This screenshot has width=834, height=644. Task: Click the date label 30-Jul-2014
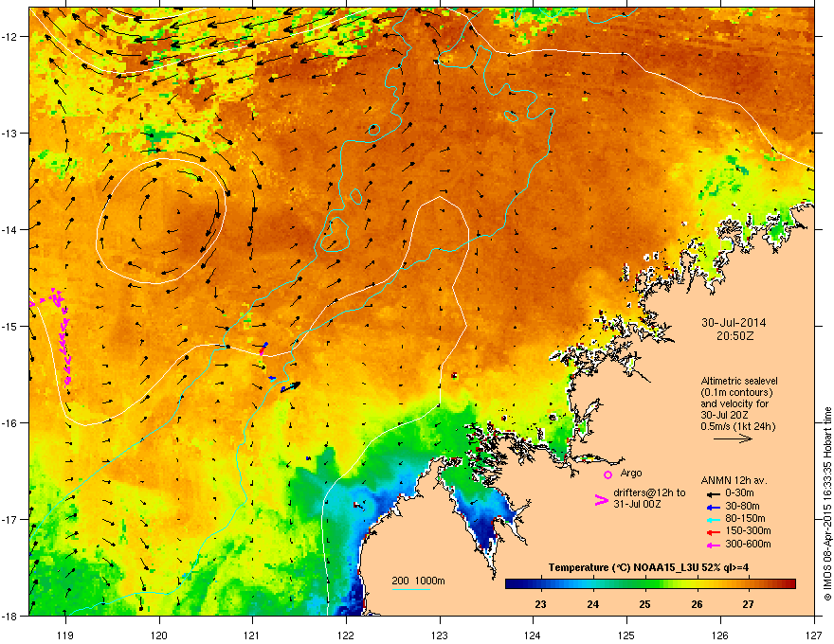click(734, 323)
